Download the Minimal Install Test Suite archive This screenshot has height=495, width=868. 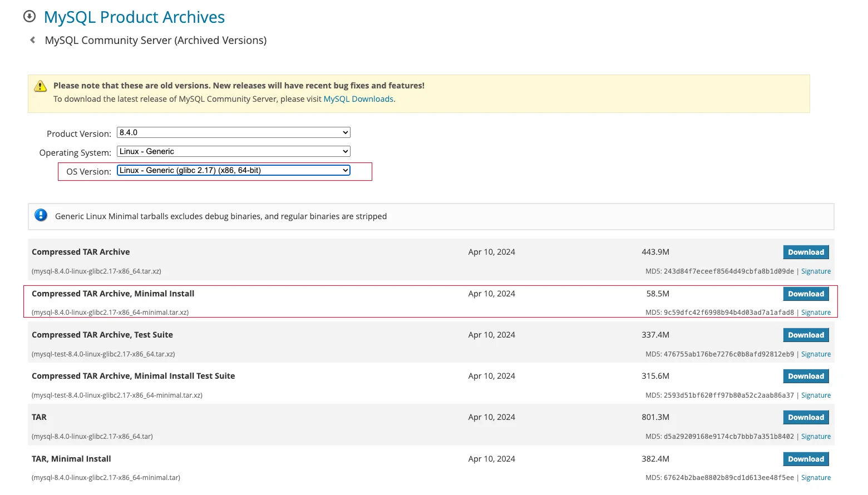pos(806,376)
